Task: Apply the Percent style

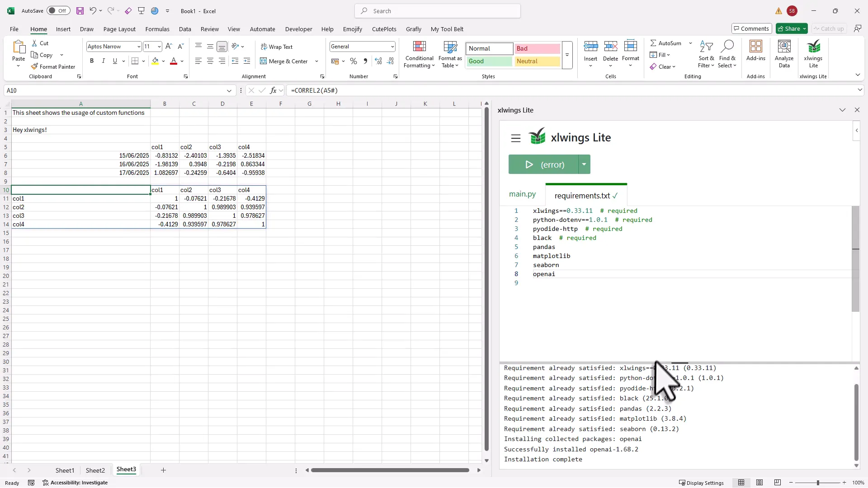Action: (353, 61)
